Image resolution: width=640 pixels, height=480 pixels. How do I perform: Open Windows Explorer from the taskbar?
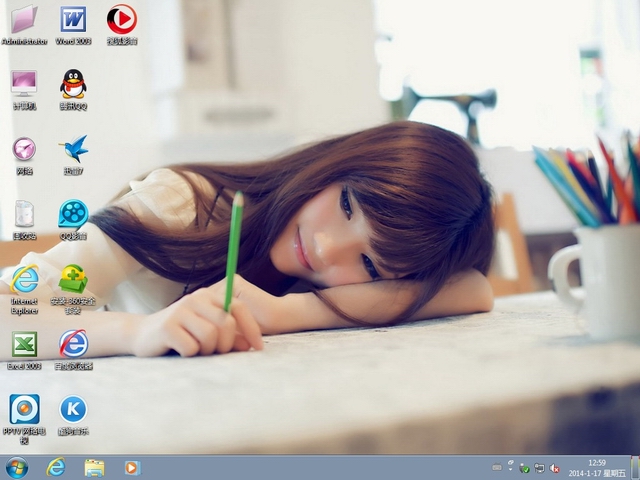(x=94, y=468)
